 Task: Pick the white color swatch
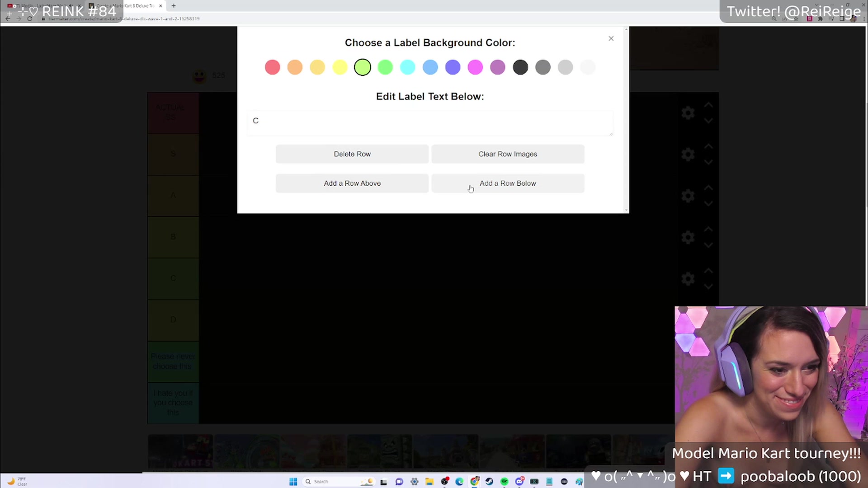click(x=588, y=67)
